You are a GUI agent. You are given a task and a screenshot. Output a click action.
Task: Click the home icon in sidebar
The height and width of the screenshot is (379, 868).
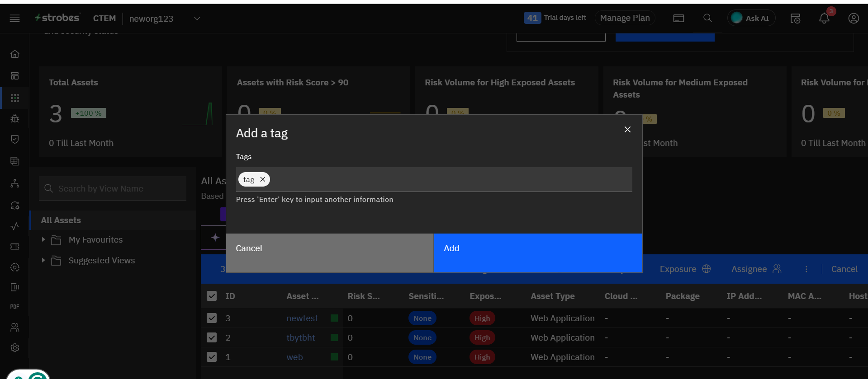(x=15, y=54)
